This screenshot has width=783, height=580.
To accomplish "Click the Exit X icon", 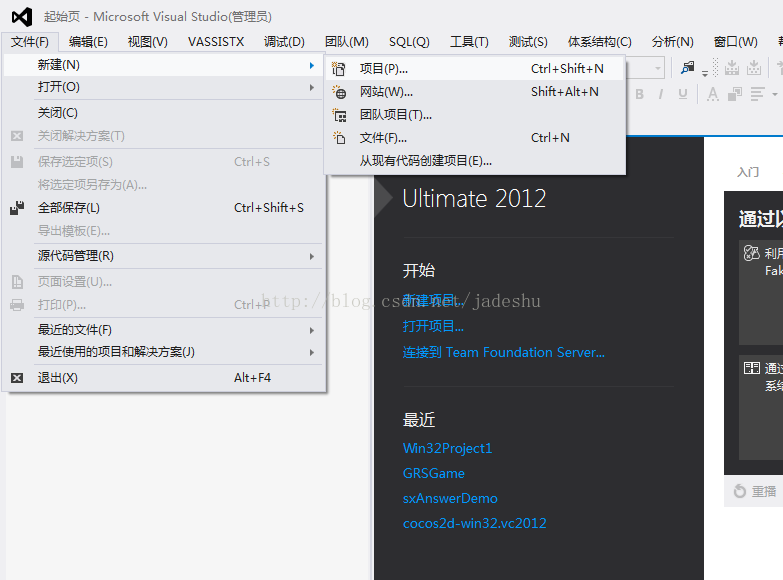I will [17, 378].
